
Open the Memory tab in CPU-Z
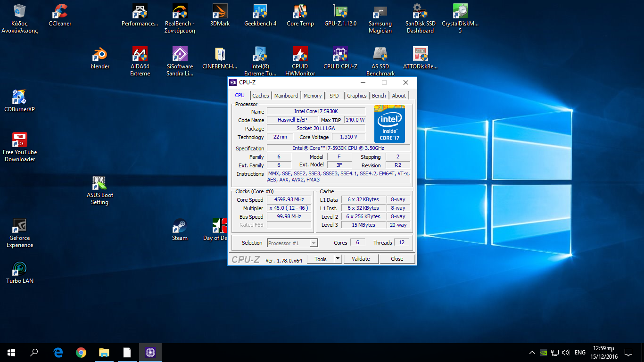(313, 95)
